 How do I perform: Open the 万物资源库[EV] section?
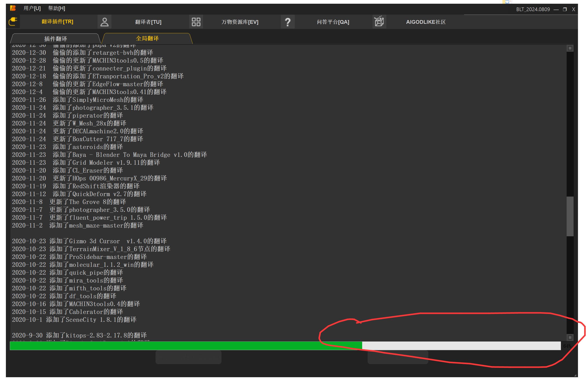pyautogui.click(x=240, y=22)
